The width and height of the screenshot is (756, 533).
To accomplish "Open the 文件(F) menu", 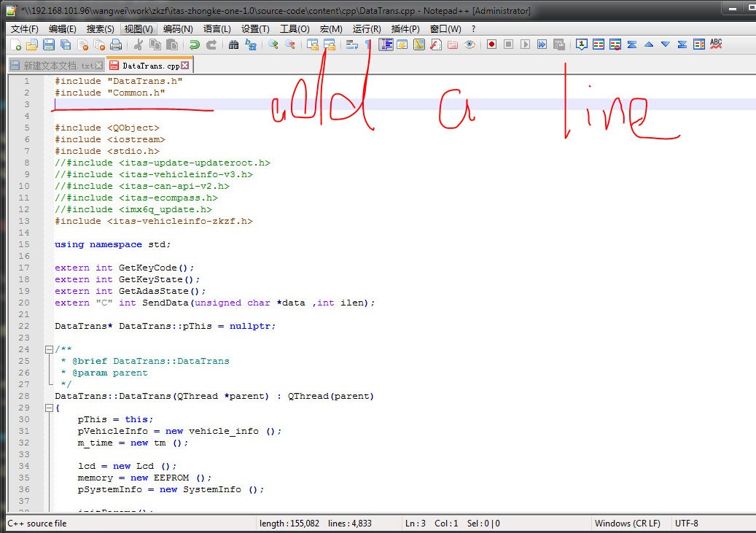I will pos(25,29).
